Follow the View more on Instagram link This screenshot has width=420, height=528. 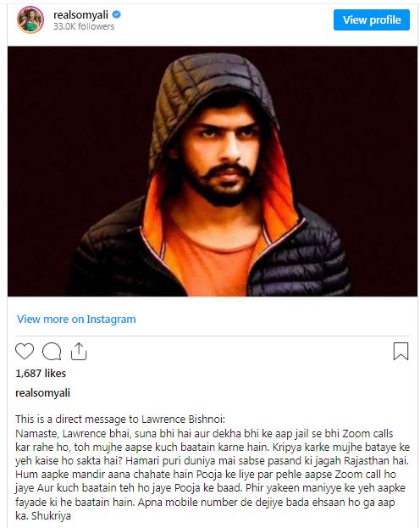point(76,320)
